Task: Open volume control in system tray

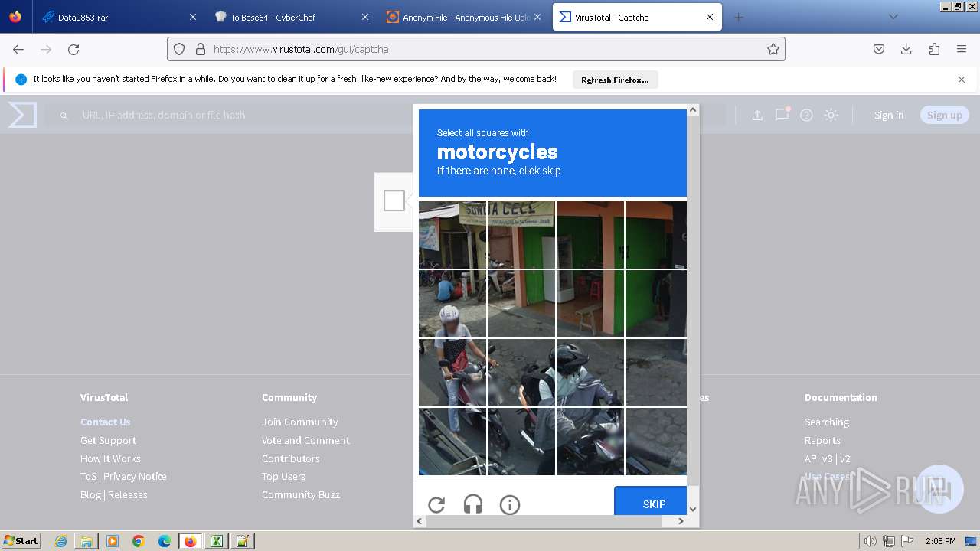Action: pyautogui.click(x=870, y=541)
